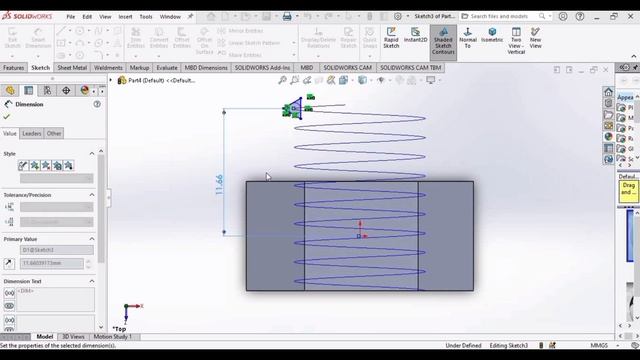Click the View Settings monitor icon
Screen dimensions: 640x360
(x=431, y=80)
